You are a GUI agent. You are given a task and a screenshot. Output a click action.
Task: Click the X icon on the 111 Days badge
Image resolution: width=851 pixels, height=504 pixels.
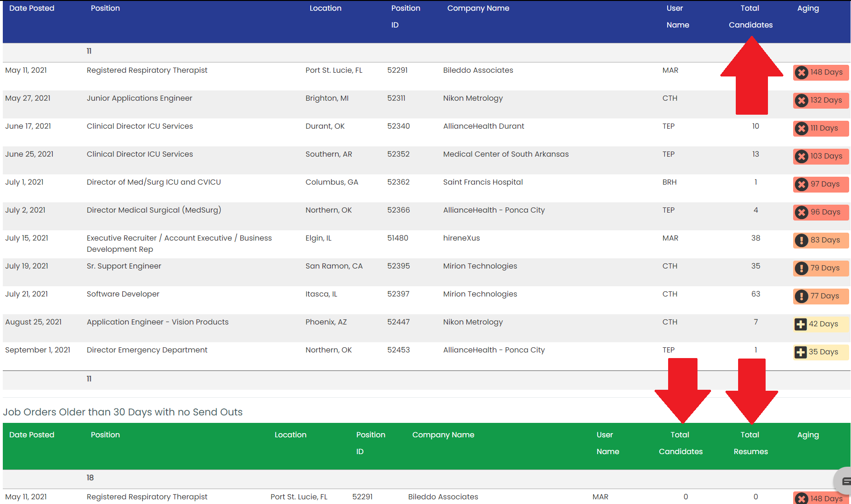coord(802,128)
